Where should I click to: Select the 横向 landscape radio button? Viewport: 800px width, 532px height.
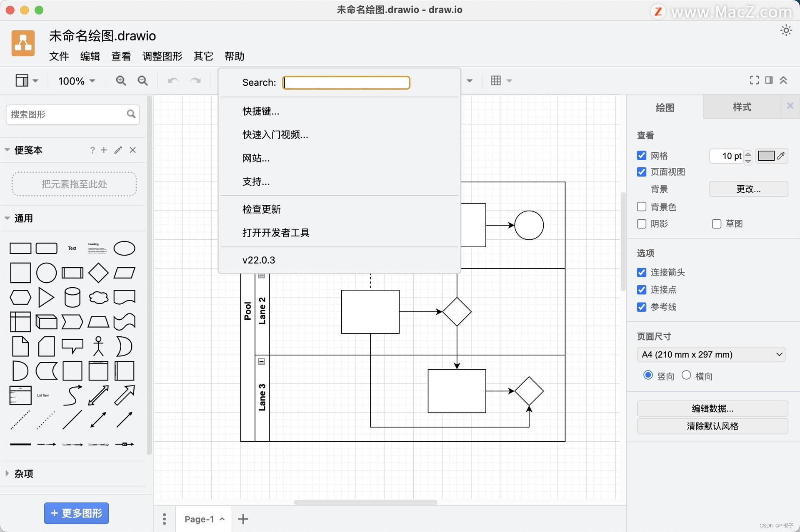(x=686, y=375)
